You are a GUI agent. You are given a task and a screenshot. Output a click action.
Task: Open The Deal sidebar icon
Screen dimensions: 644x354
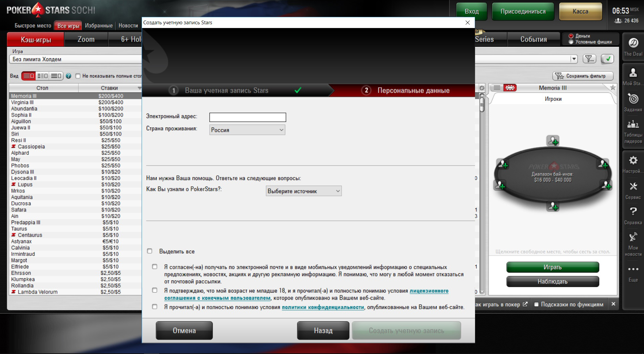point(633,47)
